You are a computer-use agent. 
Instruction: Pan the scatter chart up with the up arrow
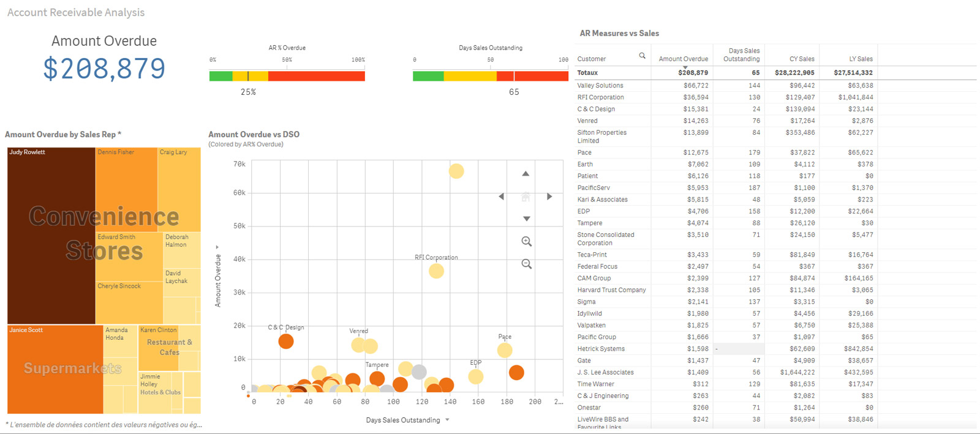tap(526, 174)
